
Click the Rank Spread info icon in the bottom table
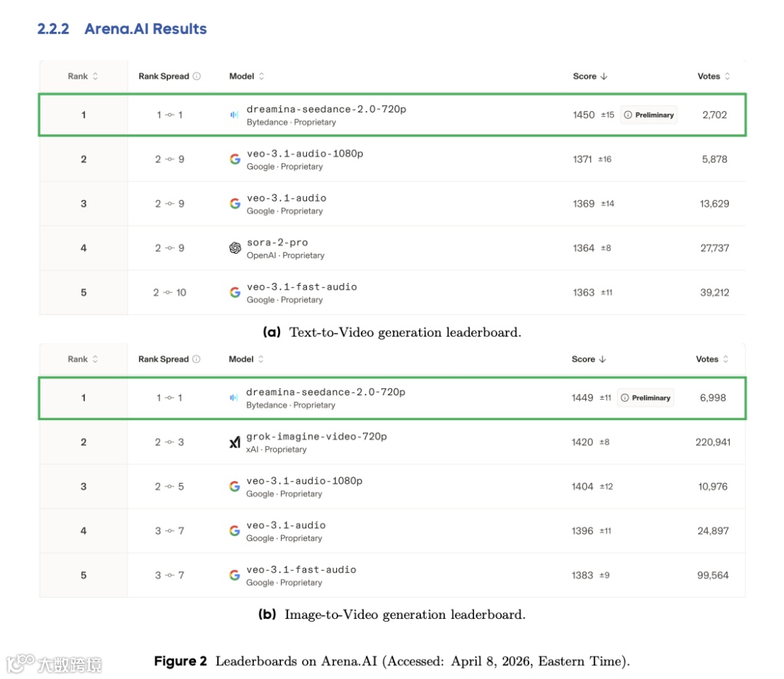pos(197,359)
